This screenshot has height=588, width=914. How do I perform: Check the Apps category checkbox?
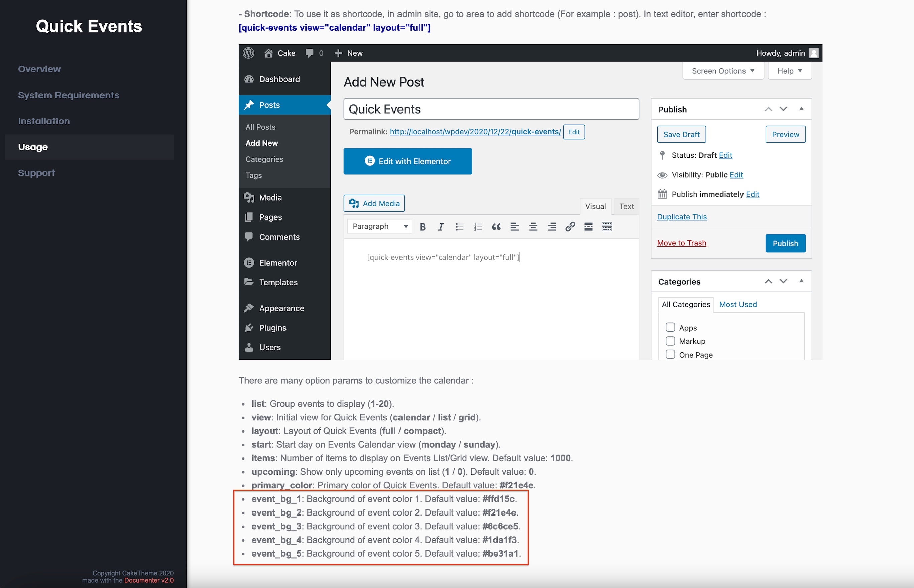pos(670,328)
